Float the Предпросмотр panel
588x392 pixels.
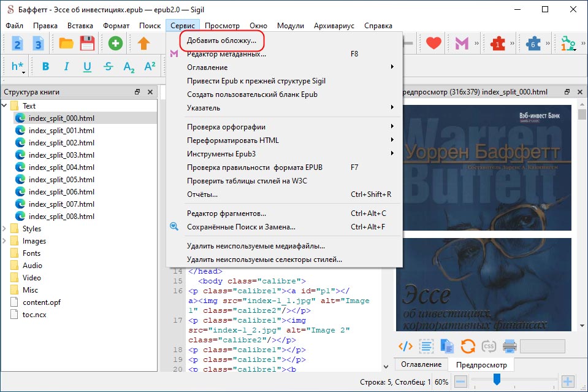(567, 92)
